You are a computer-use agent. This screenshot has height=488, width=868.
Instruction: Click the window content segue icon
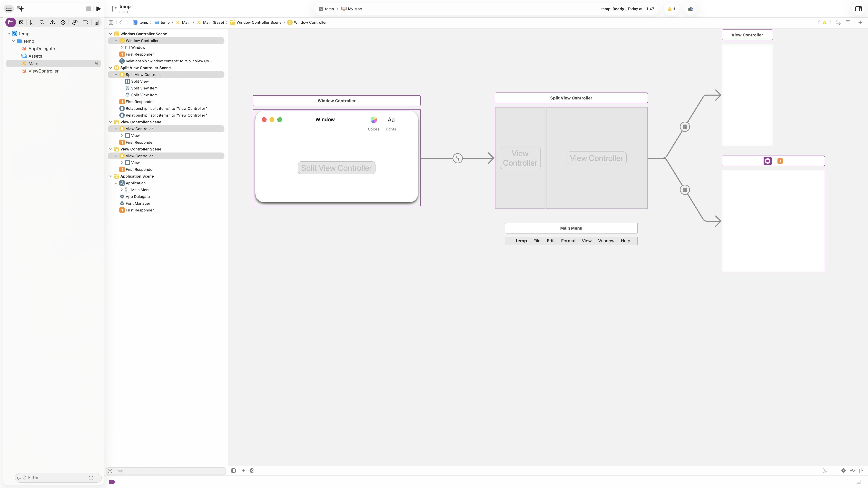(457, 158)
